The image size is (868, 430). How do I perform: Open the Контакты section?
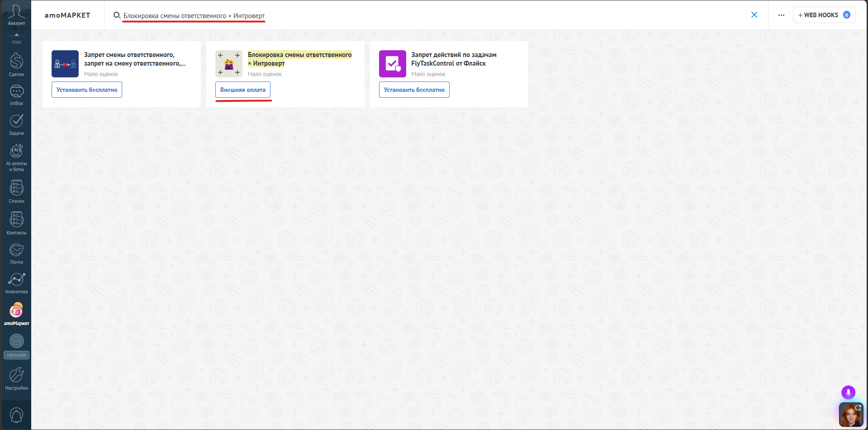click(x=16, y=223)
